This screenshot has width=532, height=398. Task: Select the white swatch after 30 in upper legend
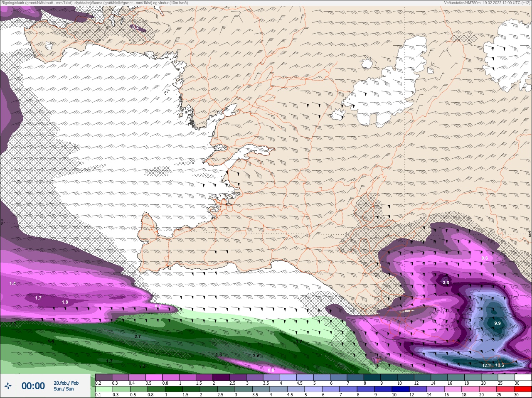tap(523, 378)
